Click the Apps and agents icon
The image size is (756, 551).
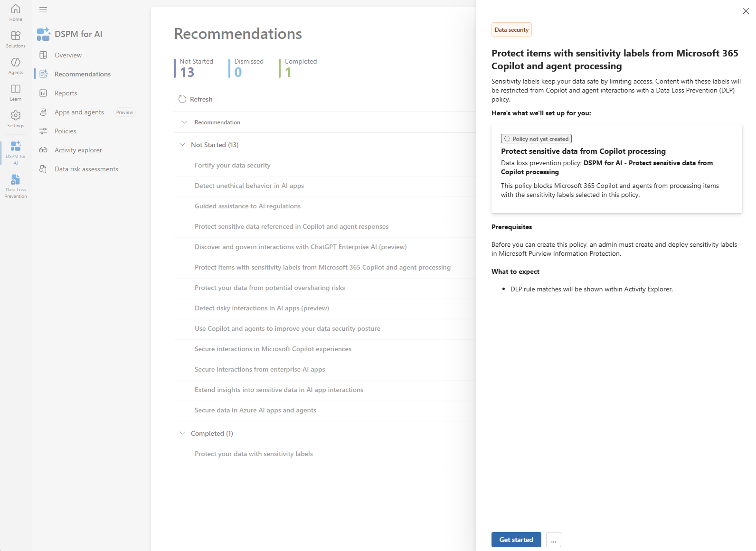coord(43,112)
